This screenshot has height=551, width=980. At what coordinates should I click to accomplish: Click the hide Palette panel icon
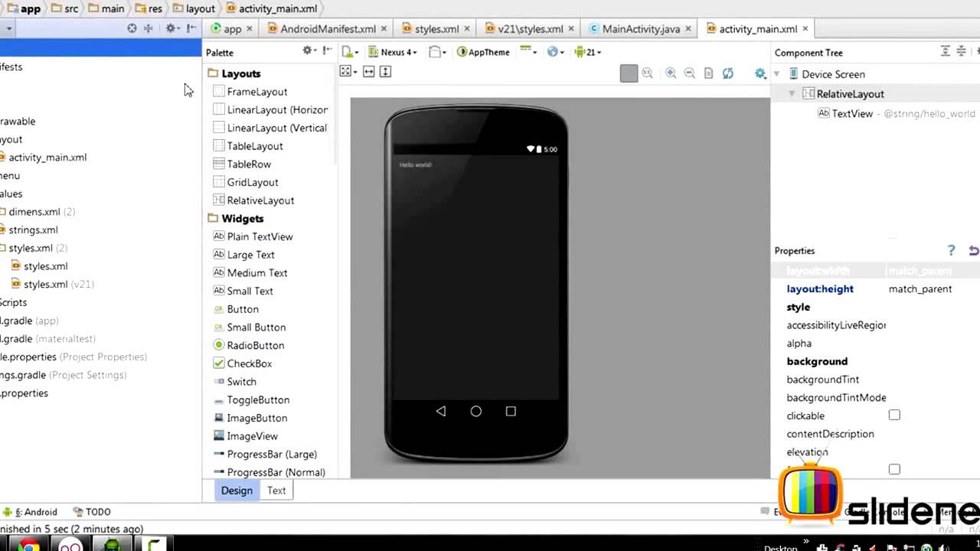coord(327,51)
